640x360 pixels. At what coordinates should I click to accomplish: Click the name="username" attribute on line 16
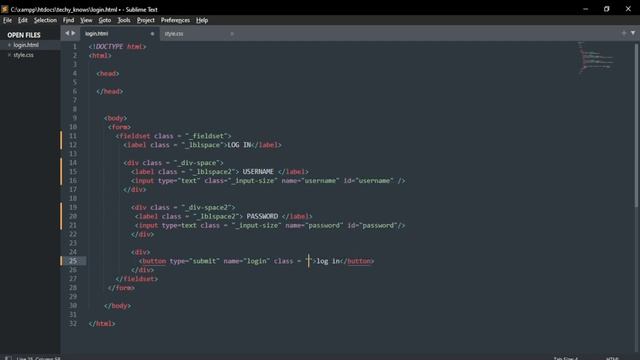click(x=310, y=180)
